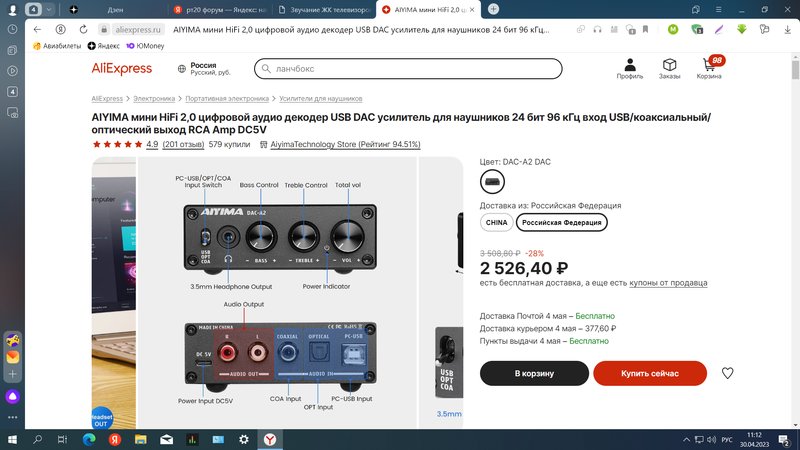Close the AIYIMA AliExpress tab
This screenshot has height=450, width=800.
coord(472,10)
